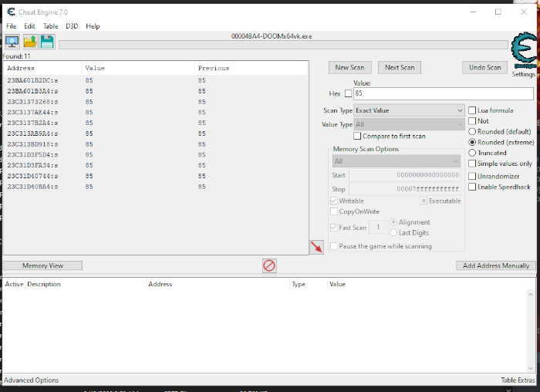Click the scan Value input field
The image size is (540, 392).
[444, 93]
